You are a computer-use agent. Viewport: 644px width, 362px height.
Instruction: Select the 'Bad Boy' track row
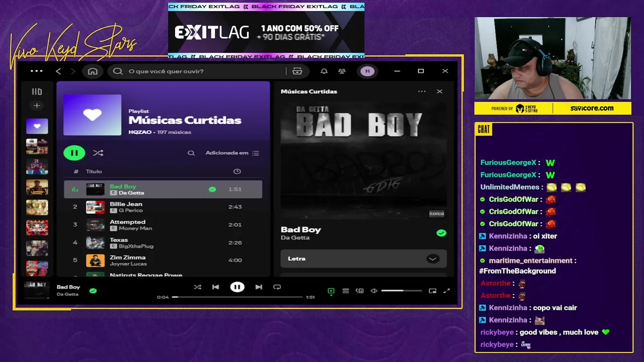click(163, 189)
